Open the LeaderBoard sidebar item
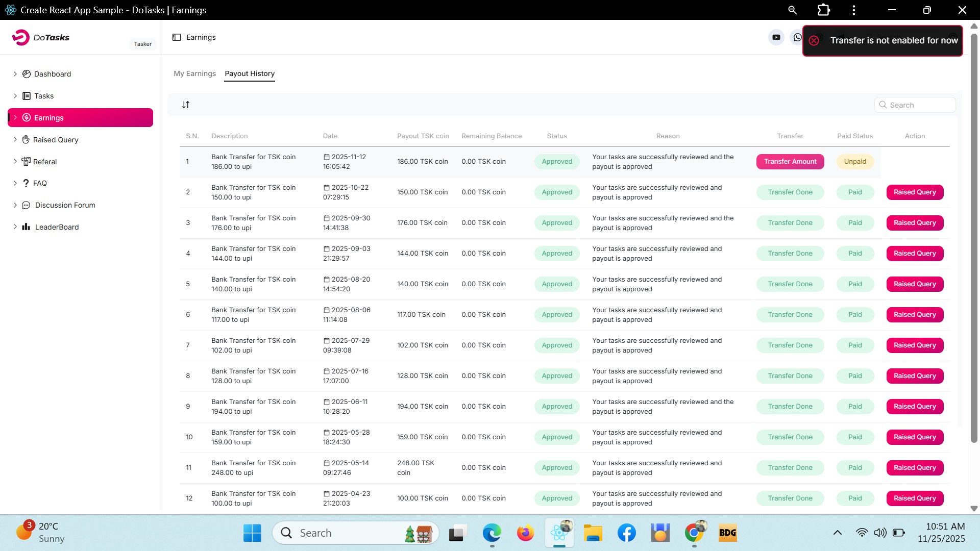 (x=57, y=227)
